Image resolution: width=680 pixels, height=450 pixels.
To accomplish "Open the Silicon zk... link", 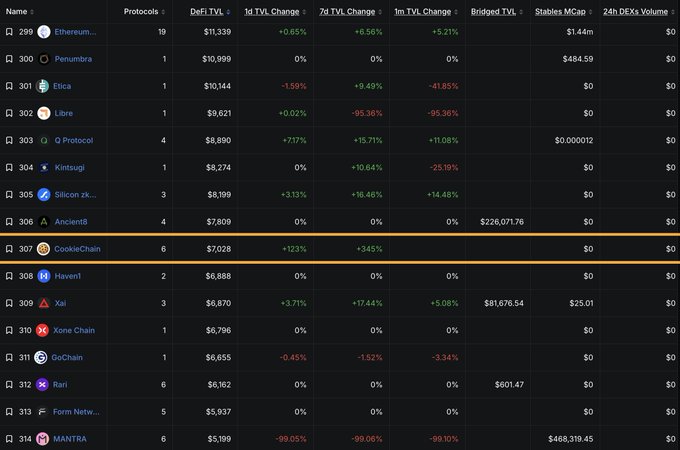I will click(75, 195).
